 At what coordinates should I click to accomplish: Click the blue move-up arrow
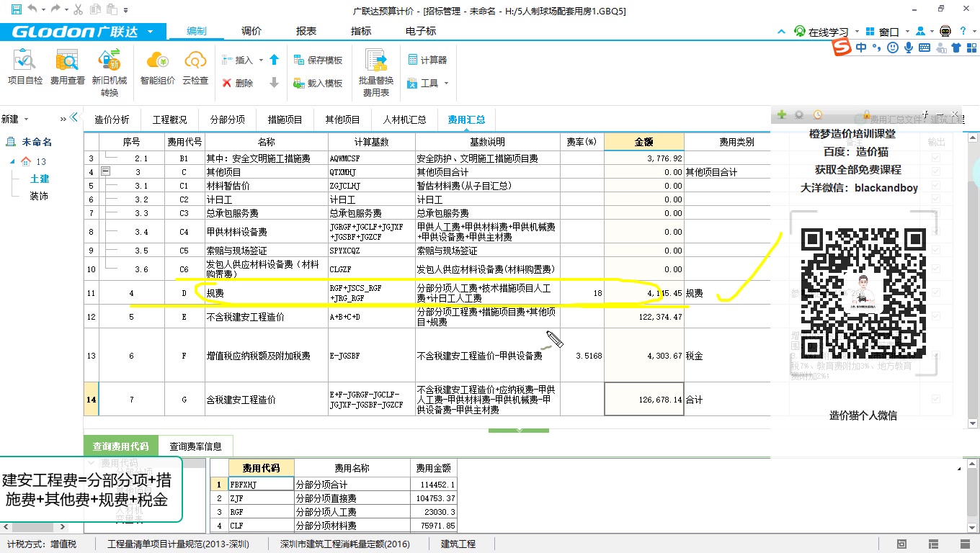tap(274, 60)
